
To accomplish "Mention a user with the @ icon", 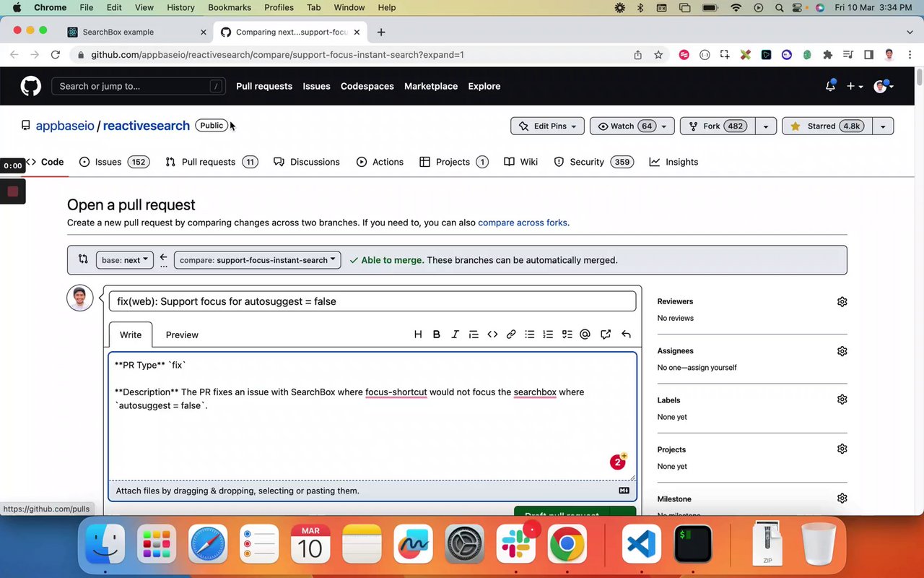I will pyautogui.click(x=585, y=335).
